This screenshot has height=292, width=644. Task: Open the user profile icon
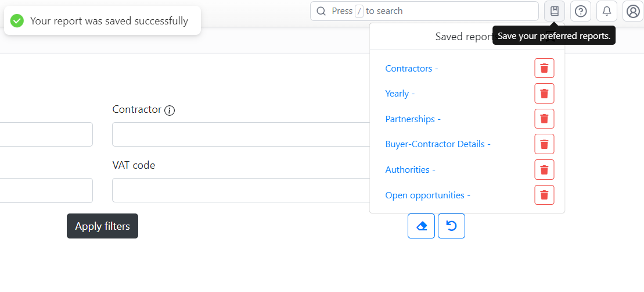pos(633,11)
